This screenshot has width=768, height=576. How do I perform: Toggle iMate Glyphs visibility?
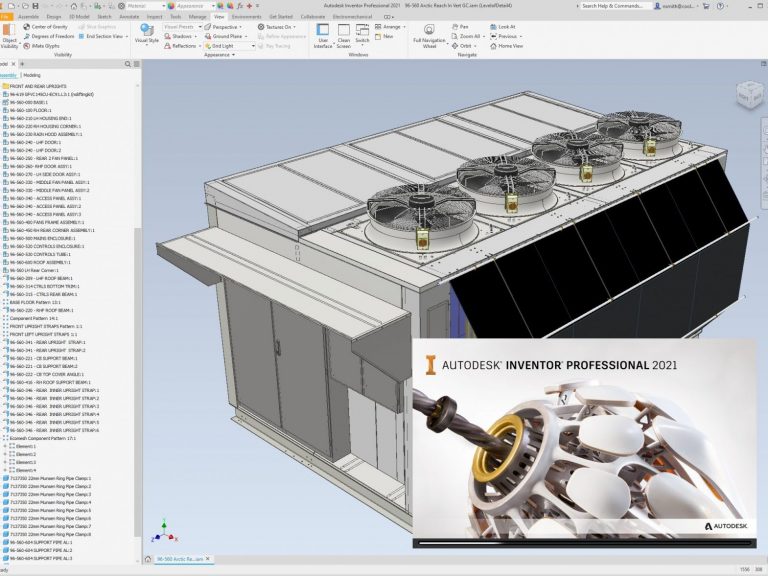click(x=42, y=46)
